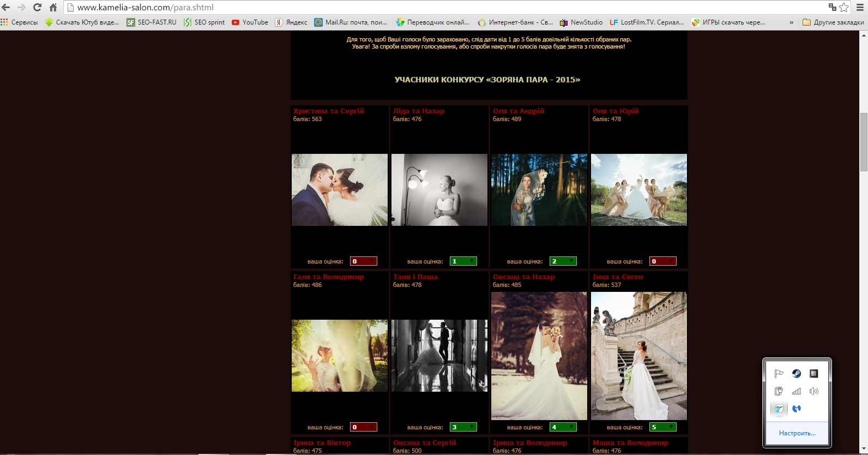Open the dark square chip tray icon
The image size is (868, 455).
814,374
